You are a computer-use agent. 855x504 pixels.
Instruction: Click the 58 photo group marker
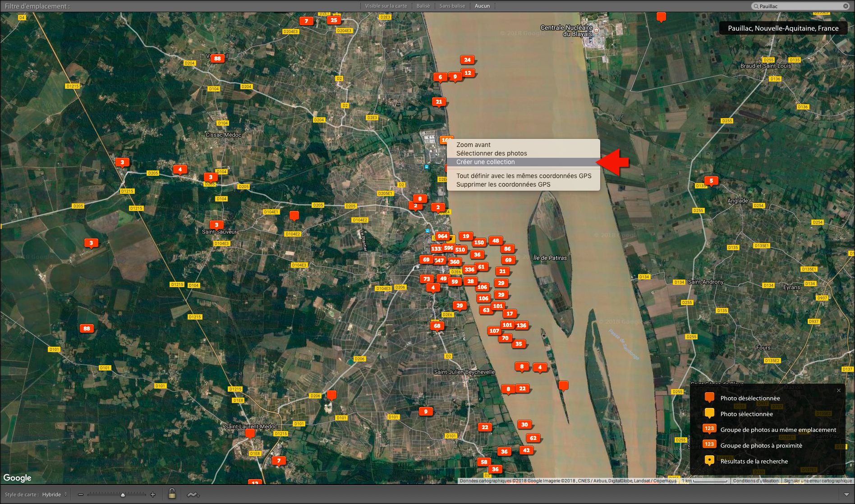click(484, 462)
